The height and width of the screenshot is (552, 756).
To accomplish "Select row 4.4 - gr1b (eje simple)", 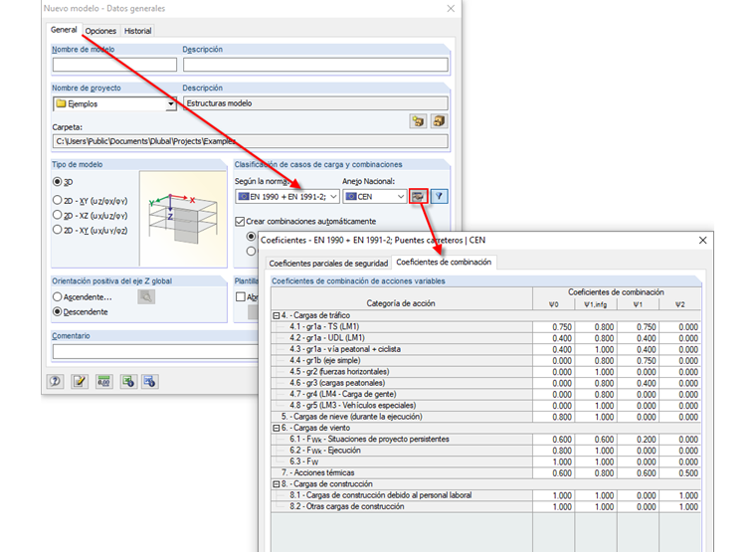I will click(x=486, y=361).
